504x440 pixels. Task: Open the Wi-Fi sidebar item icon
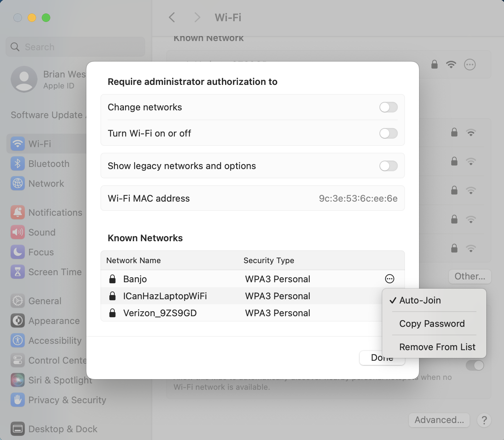coord(18,144)
